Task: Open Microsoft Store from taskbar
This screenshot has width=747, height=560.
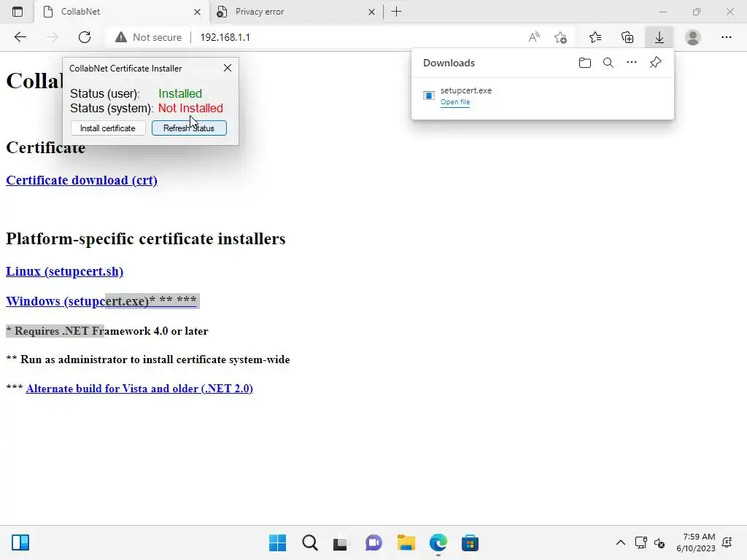Action: pyautogui.click(x=470, y=542)
